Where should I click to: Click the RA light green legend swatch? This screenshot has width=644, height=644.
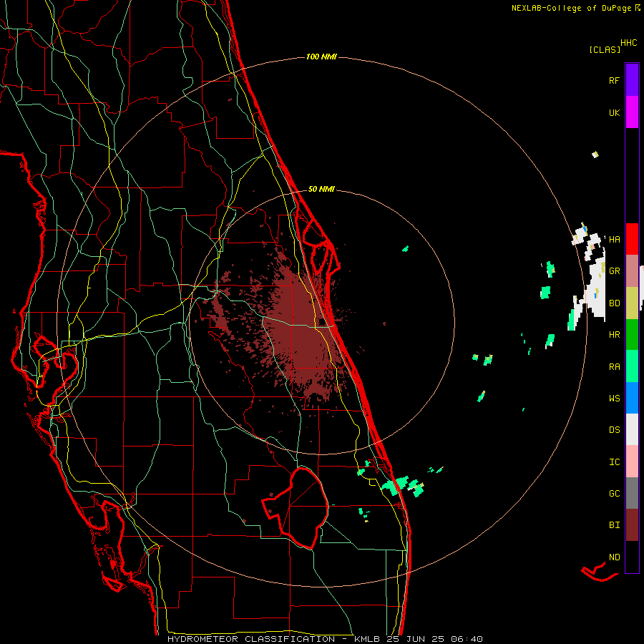click(x=632, y=366)
